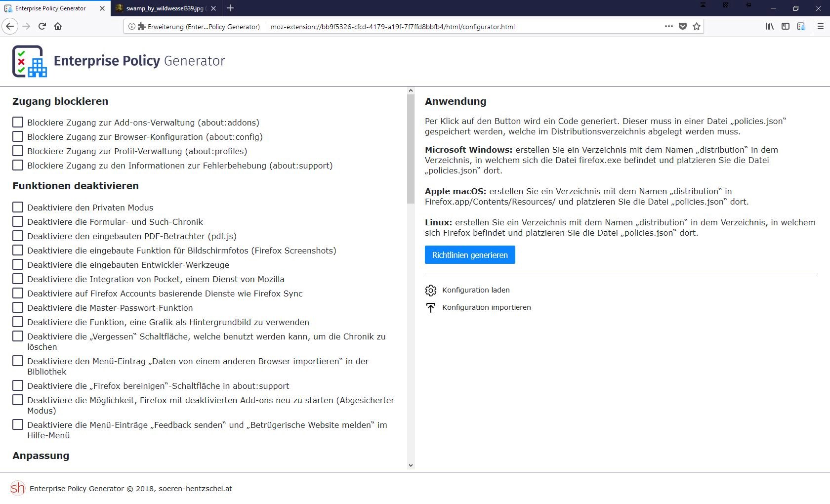Image resolution: width=830 pixels, height=504 pixels.
Task: Reload the current page
Action: point(42,26)
